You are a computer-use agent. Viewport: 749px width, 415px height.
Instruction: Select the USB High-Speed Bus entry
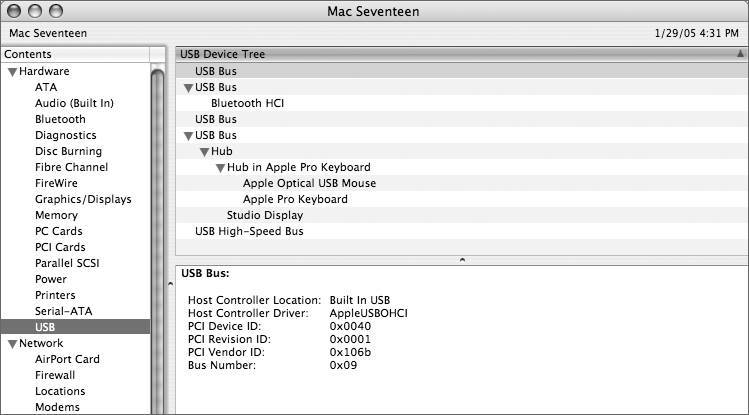point(249,231)
